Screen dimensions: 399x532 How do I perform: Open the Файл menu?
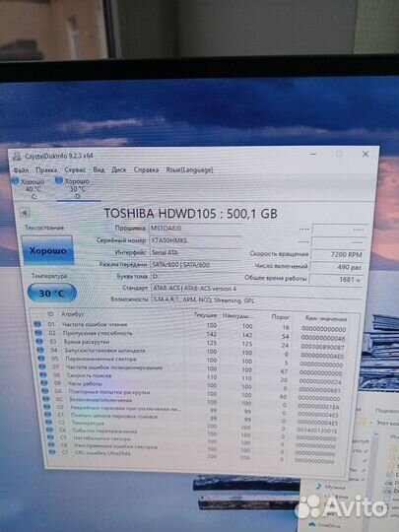21,169
